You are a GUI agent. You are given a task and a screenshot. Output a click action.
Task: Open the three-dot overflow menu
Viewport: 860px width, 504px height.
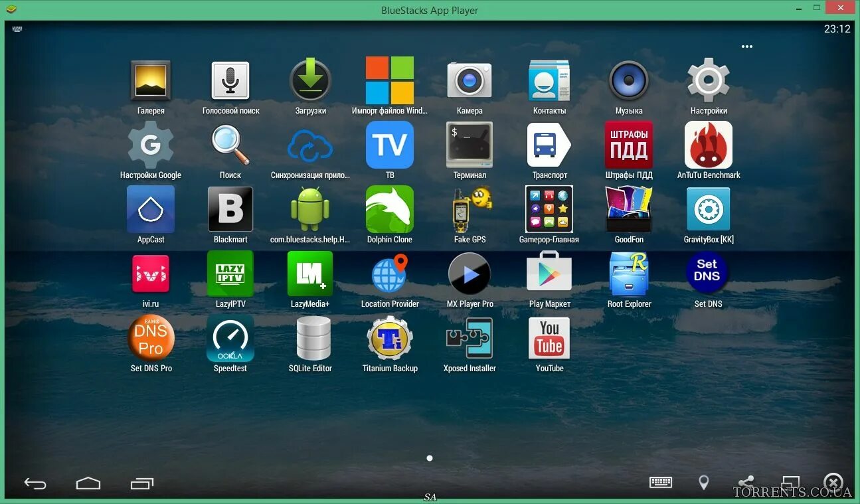pos(747,46)
